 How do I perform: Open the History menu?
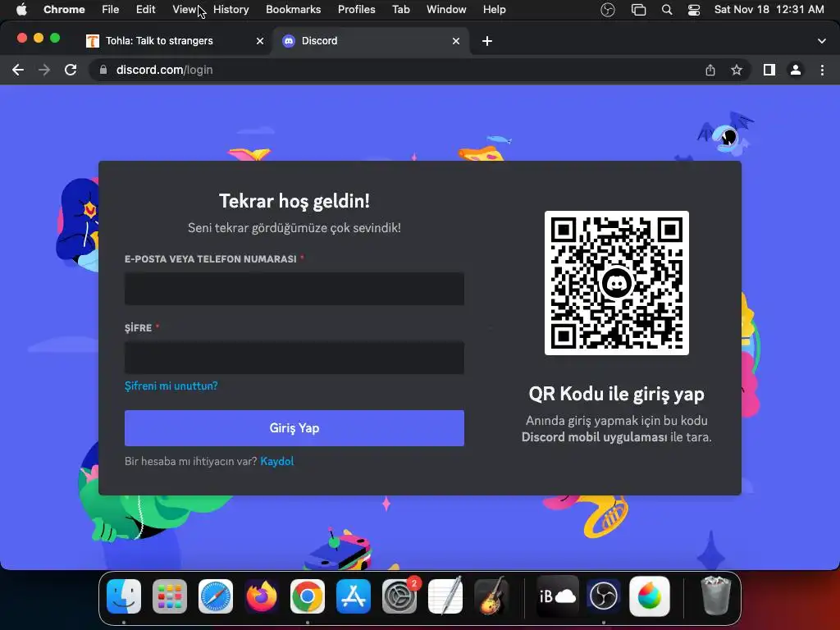[x=231, y=9]
